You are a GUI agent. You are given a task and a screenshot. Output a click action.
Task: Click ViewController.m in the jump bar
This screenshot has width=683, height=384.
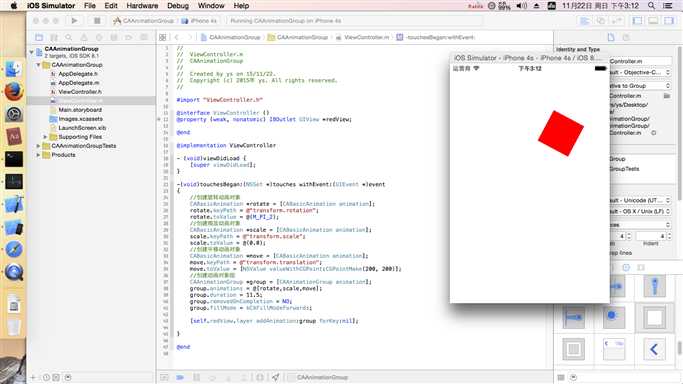coord(362,37)
